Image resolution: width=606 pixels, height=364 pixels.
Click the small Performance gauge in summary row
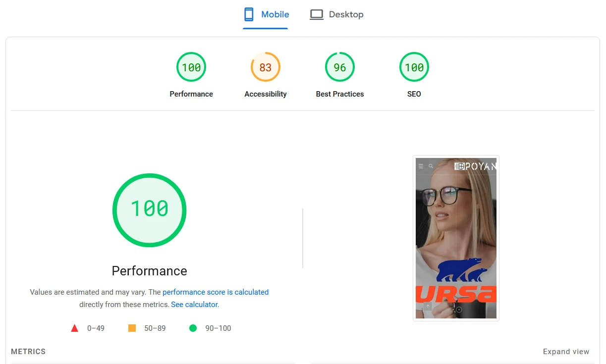pyautogui.click(x=191, y=67)
